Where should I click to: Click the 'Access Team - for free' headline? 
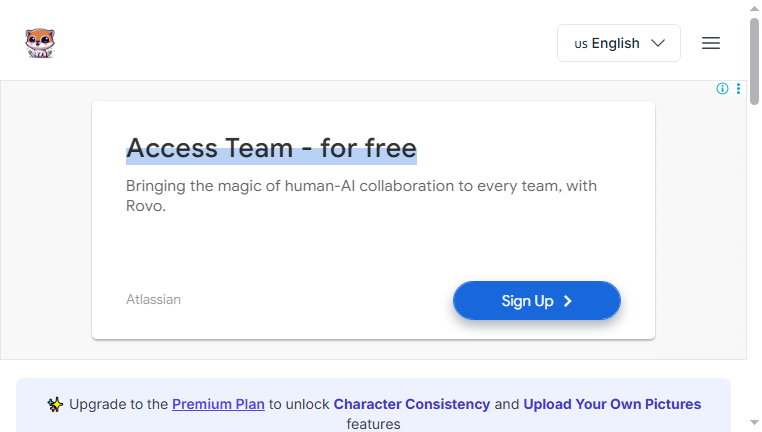coord(271,148)
